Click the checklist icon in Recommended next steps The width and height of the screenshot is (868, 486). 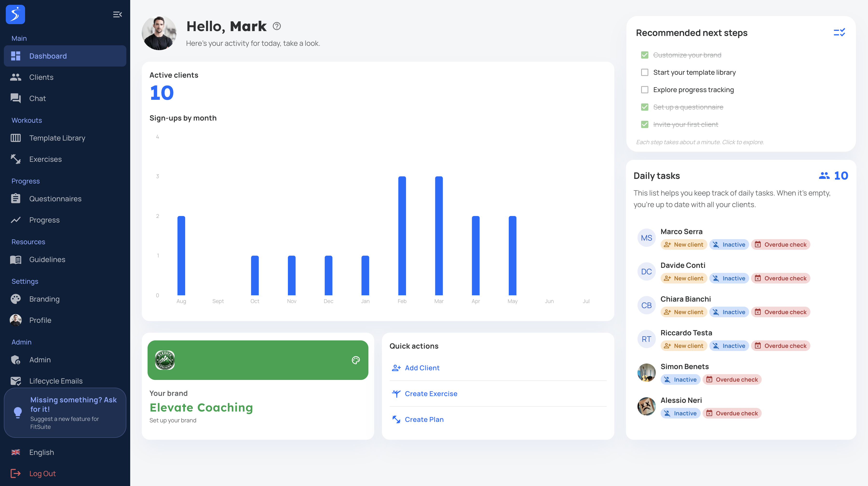click(x=839, y=33)
